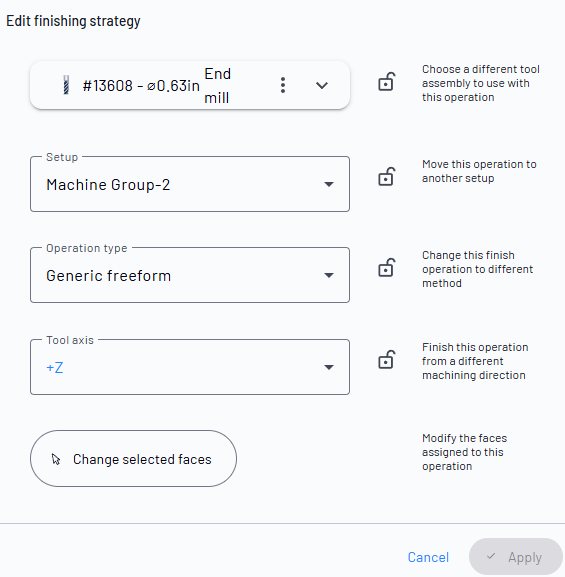Open the three-dot tool options menu

pyautogui.click(x=283, y=85)
